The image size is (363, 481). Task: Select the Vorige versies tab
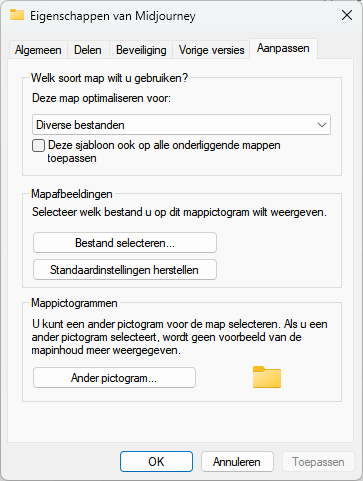212,50
